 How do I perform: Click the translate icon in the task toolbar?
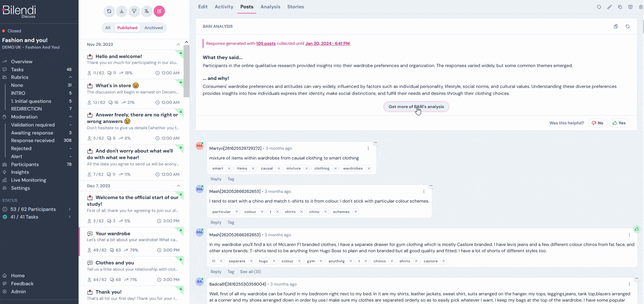(147, 11)
